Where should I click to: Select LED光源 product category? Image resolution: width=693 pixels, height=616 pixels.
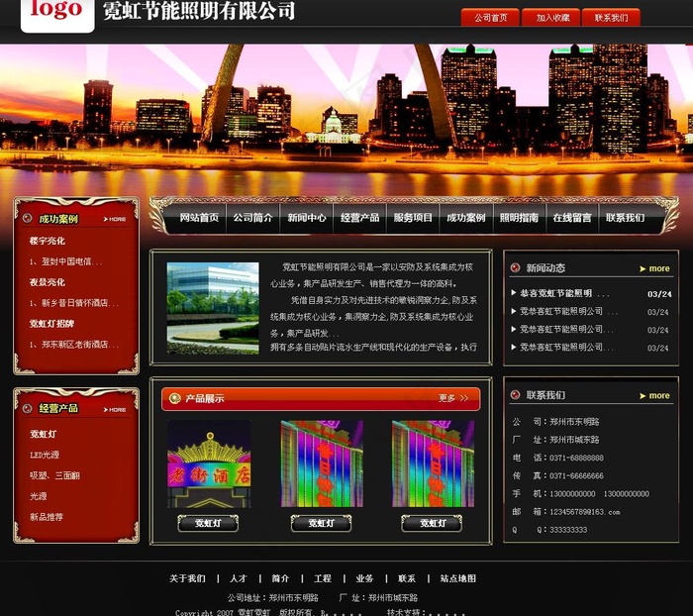point(45,455)
